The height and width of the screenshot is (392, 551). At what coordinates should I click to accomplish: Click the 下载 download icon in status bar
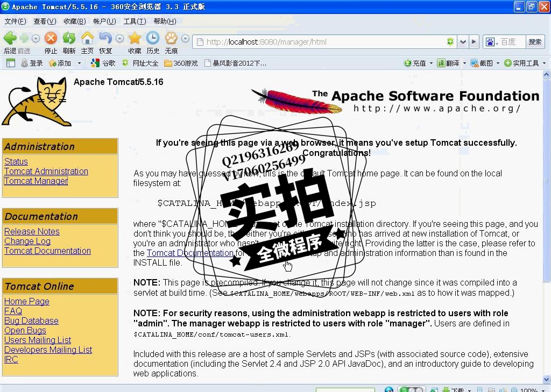(446, 389)
